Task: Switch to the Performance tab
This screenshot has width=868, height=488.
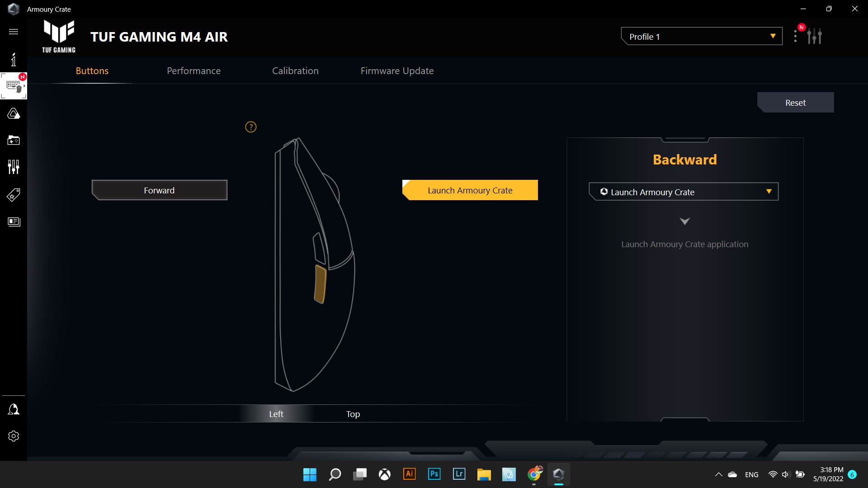Action: pos(194,71)
